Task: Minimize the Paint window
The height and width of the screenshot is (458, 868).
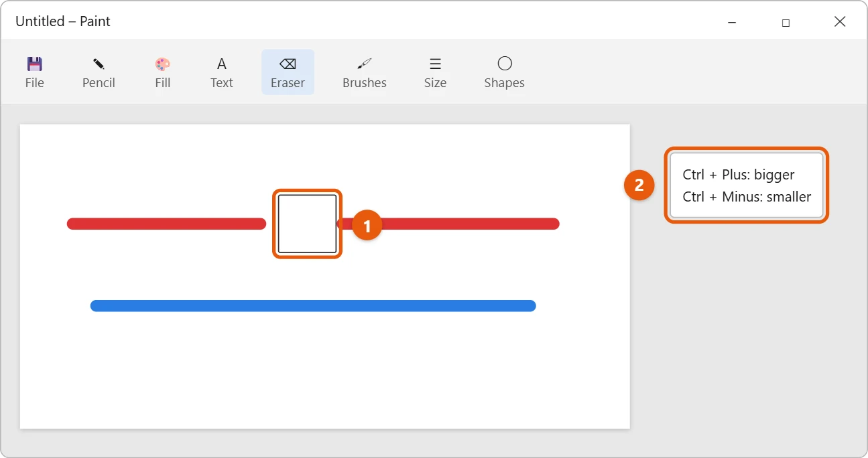Action: 731,22
